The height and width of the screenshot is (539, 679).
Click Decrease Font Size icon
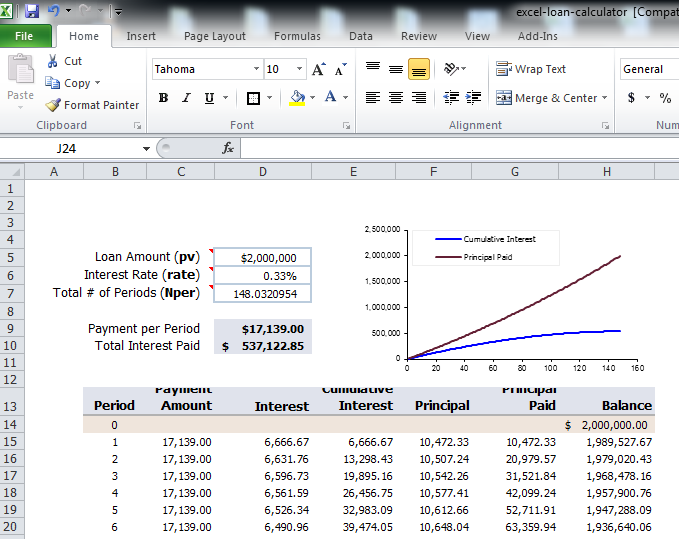tap(341, 69)
